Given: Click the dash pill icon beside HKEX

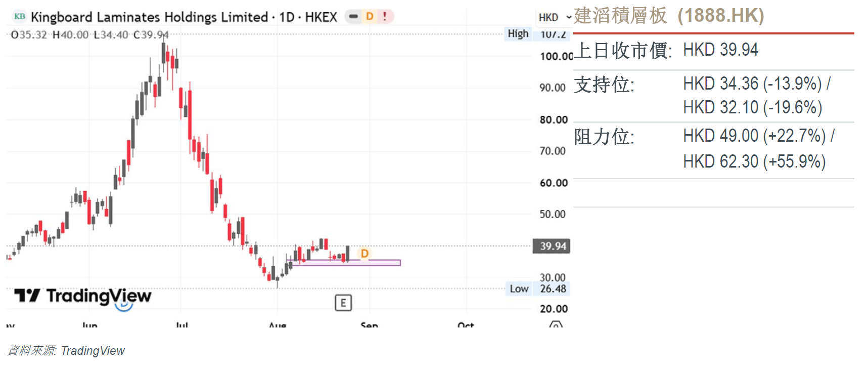Looking at the screenshot, I should coord(353,17).
